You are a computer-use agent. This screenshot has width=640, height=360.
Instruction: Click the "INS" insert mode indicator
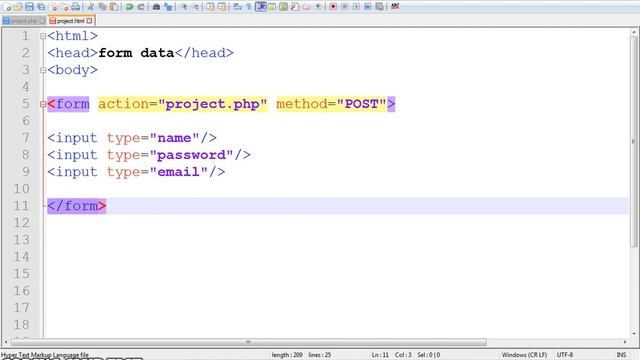[621, 355]
